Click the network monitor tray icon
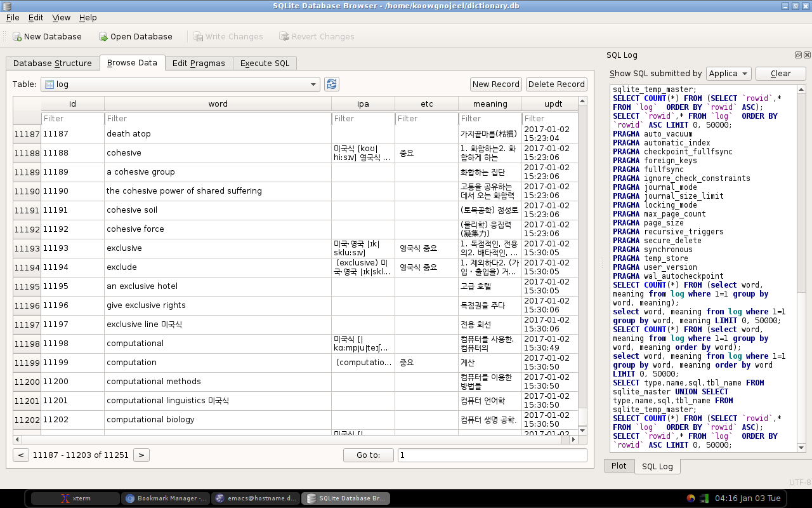This screenshot has height=508, width=812. [704, 498]
